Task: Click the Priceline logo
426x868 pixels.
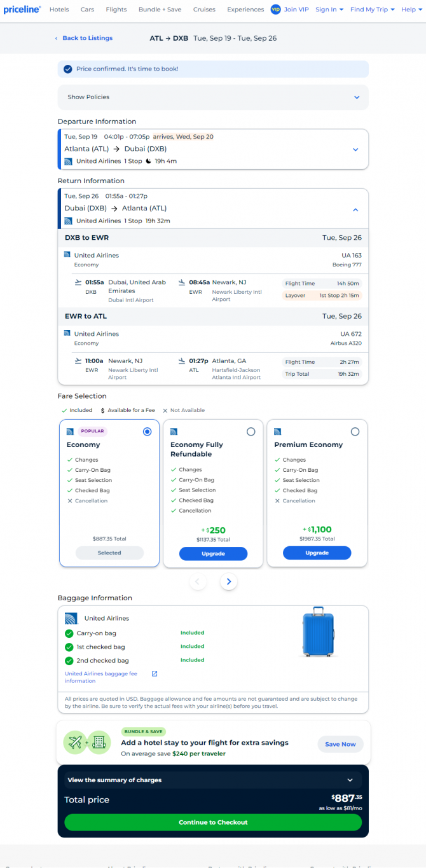Action: (x=22, y=10)
